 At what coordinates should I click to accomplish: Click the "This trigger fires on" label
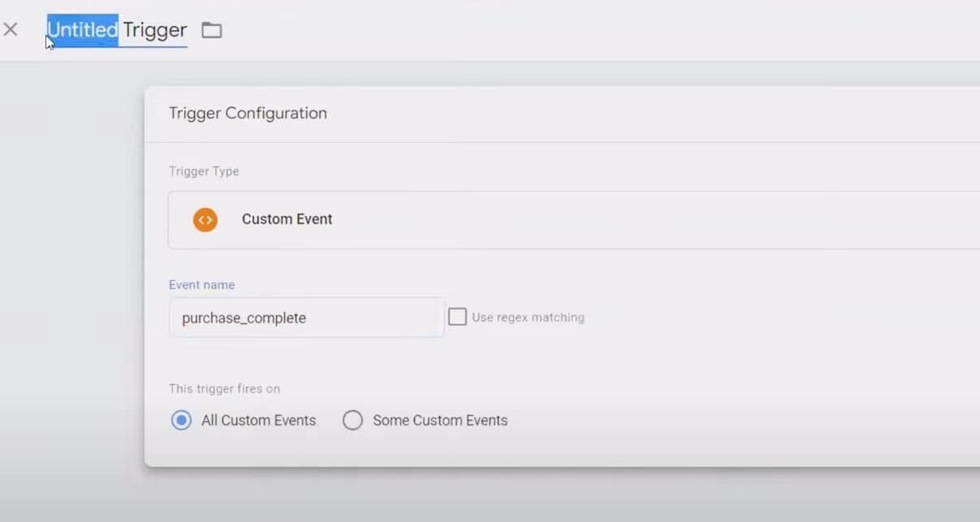click(x=224, y=389)
